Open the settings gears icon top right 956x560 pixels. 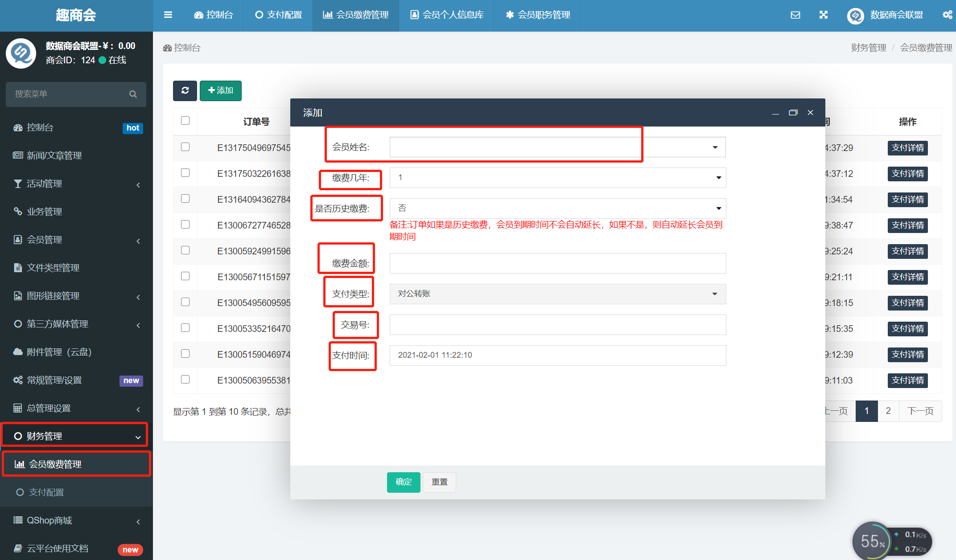pos(947,15)
